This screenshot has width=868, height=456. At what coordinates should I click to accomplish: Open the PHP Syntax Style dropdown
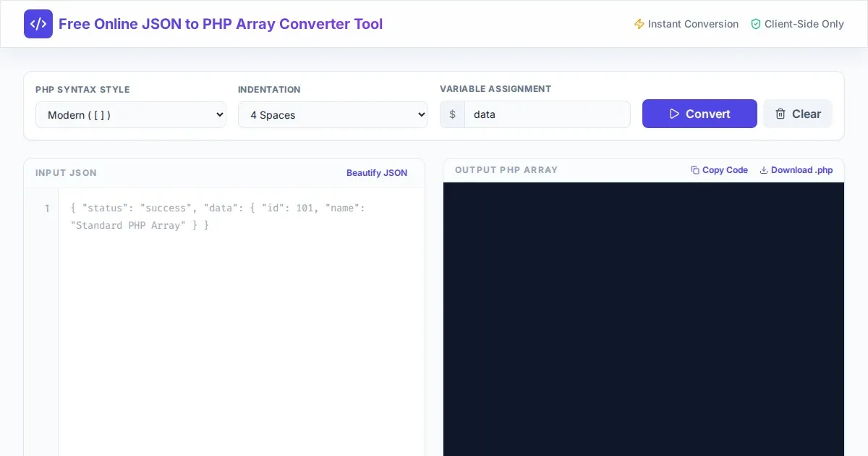(x=131, y=115)
